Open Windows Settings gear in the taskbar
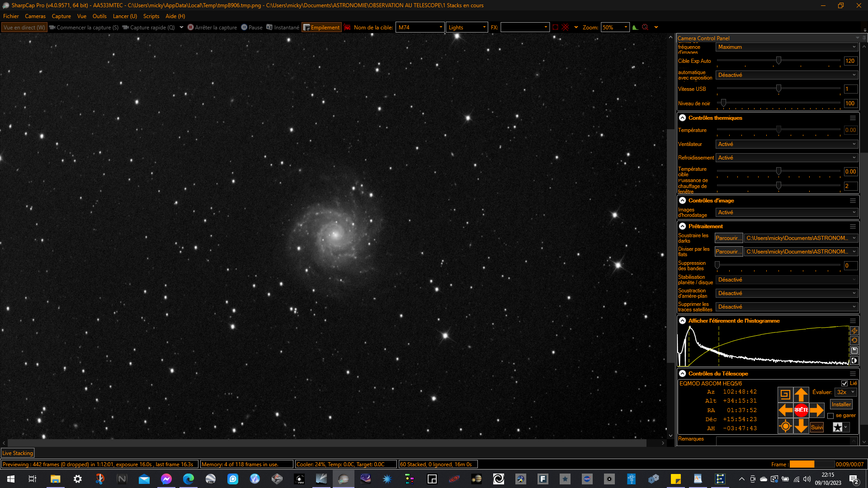Image resolution: width=868 pixels, height=488 pixels. click(78, 479)
